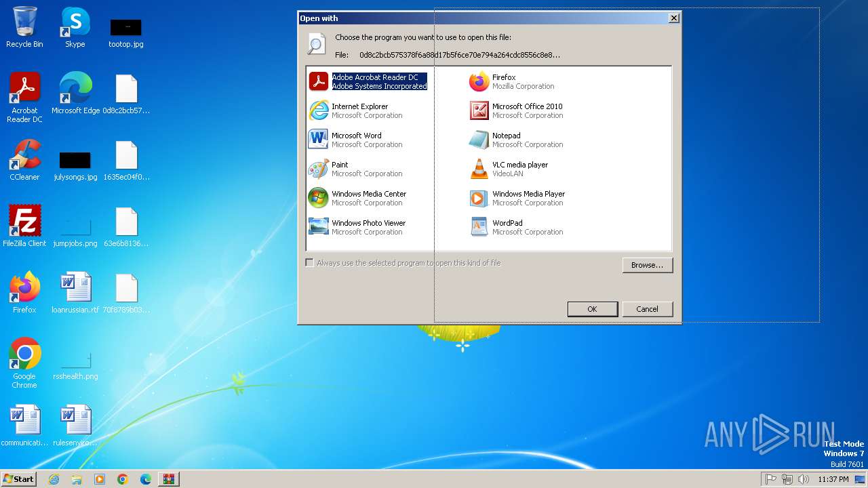Select Windows Media Center in the list

[x=357, y=199]
